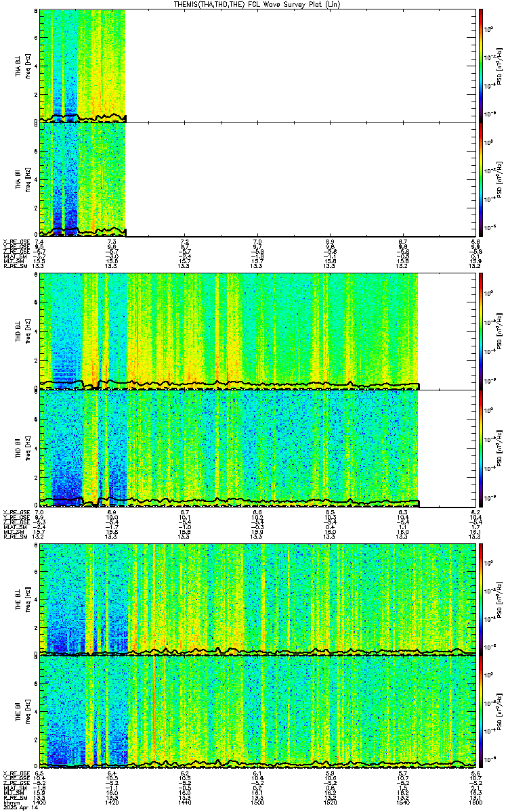Click the THE B-parallel spectrogram panel
The image size is (508, 812).
[257, 713]
